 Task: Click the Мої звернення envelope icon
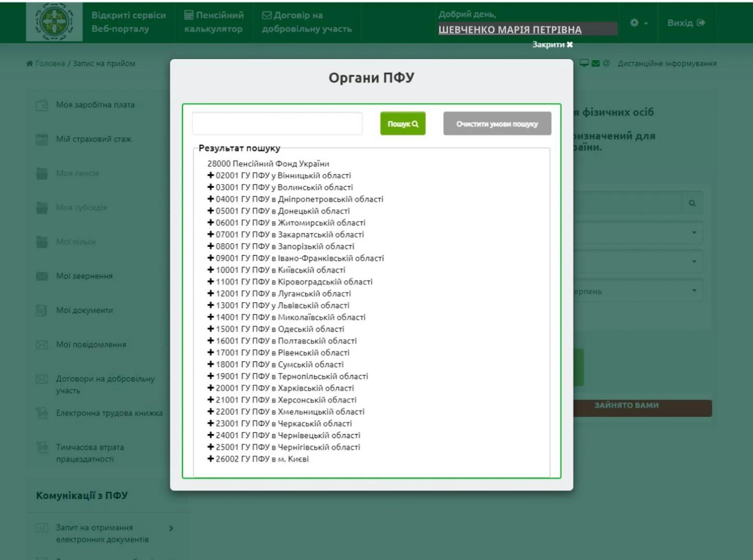pyautogui.click(x=42, y=276)
